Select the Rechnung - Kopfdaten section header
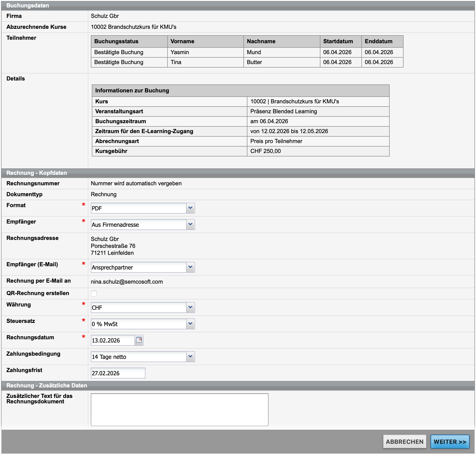Viewport: 476px width, 455px height. point(36,173)
